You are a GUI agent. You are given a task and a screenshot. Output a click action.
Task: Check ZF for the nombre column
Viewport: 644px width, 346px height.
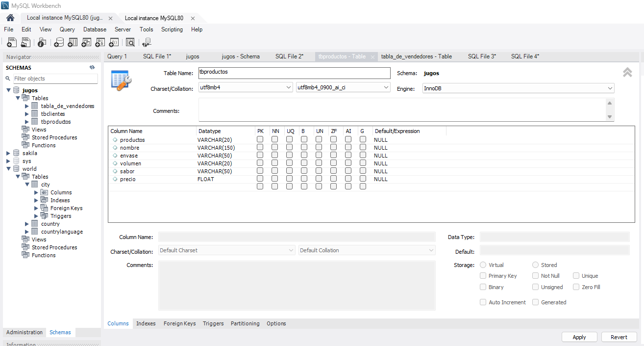(333, 147)
